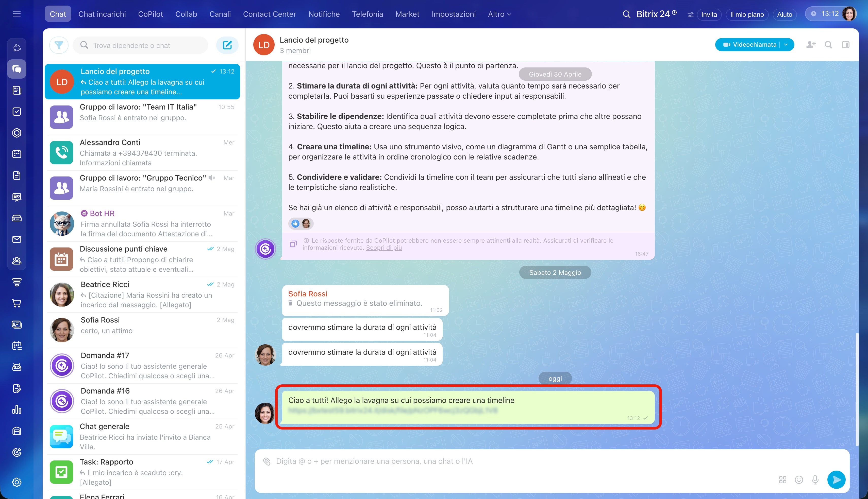
Task: Click the chat list filter funnel
Action: point(59,45)
